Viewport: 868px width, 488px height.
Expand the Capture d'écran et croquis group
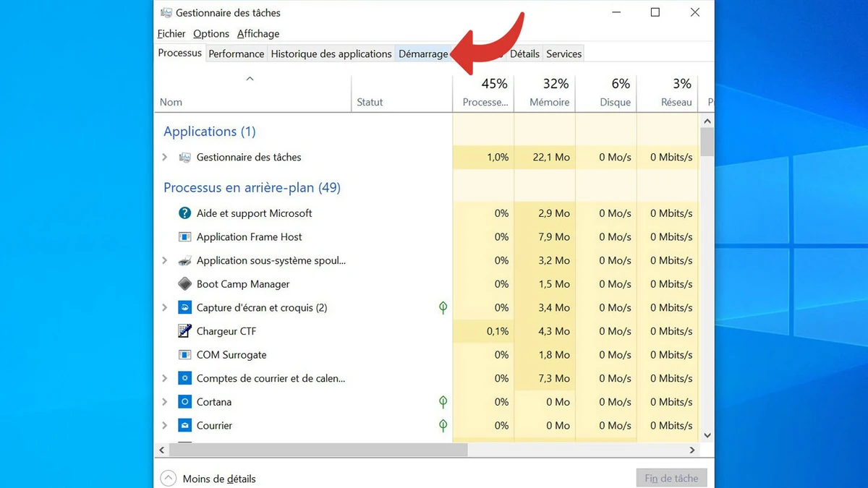163,307
